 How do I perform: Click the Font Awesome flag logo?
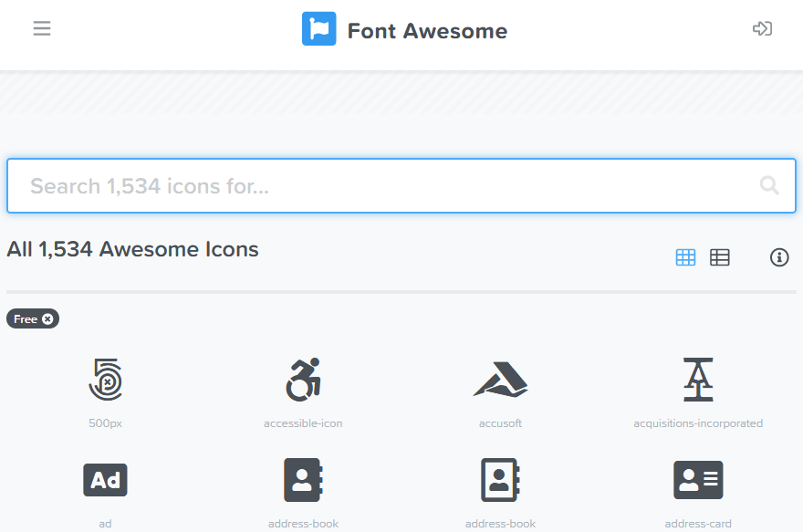(x=319, y=28)
